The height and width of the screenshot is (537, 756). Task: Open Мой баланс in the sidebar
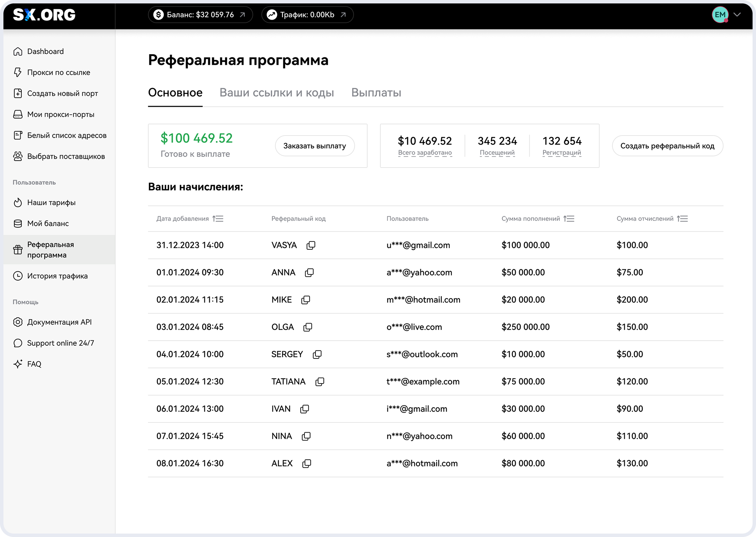(48, 224)
